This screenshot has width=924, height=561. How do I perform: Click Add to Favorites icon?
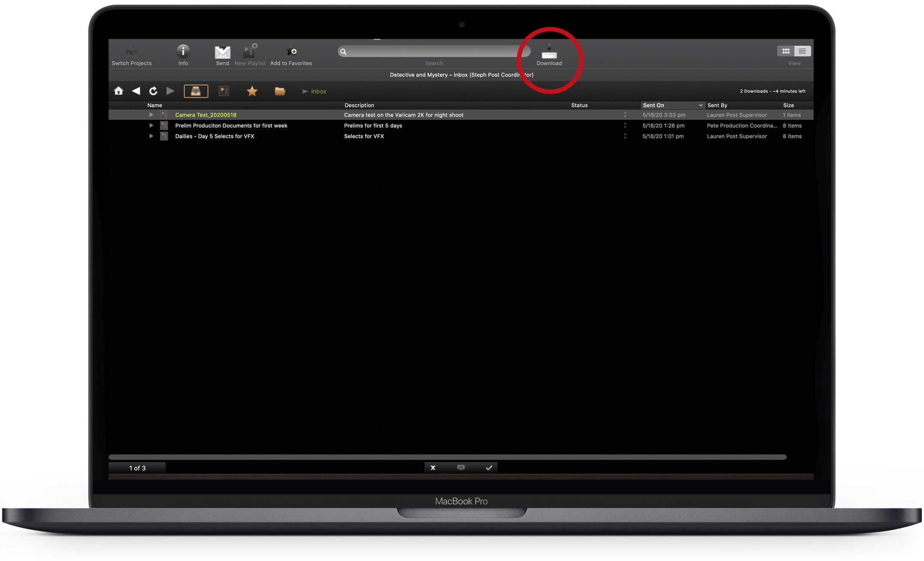[x=291, y=51]
